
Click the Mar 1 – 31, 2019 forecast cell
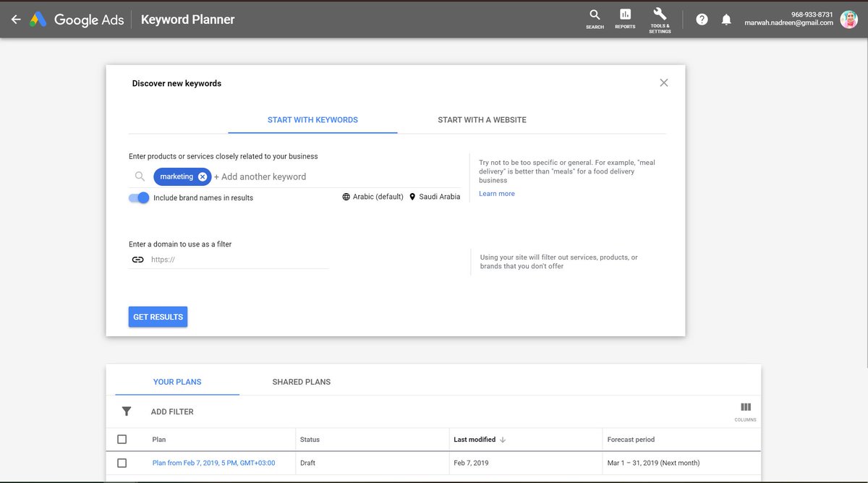653,463
